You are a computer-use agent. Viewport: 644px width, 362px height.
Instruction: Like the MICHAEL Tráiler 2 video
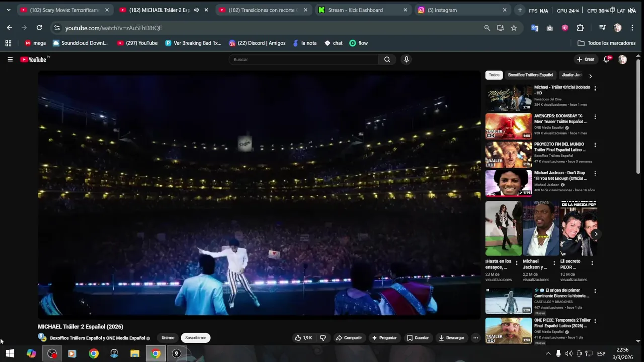point(303,338)
